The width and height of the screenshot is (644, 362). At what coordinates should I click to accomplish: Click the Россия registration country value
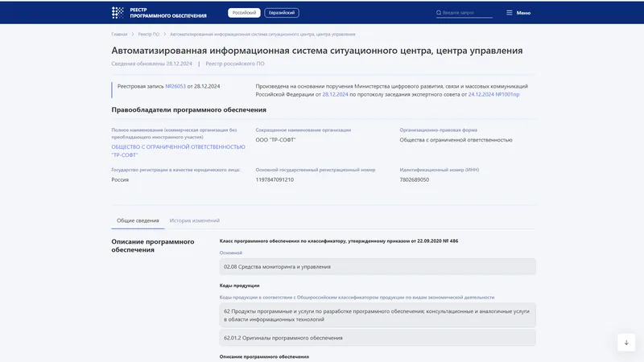[120, 179]
